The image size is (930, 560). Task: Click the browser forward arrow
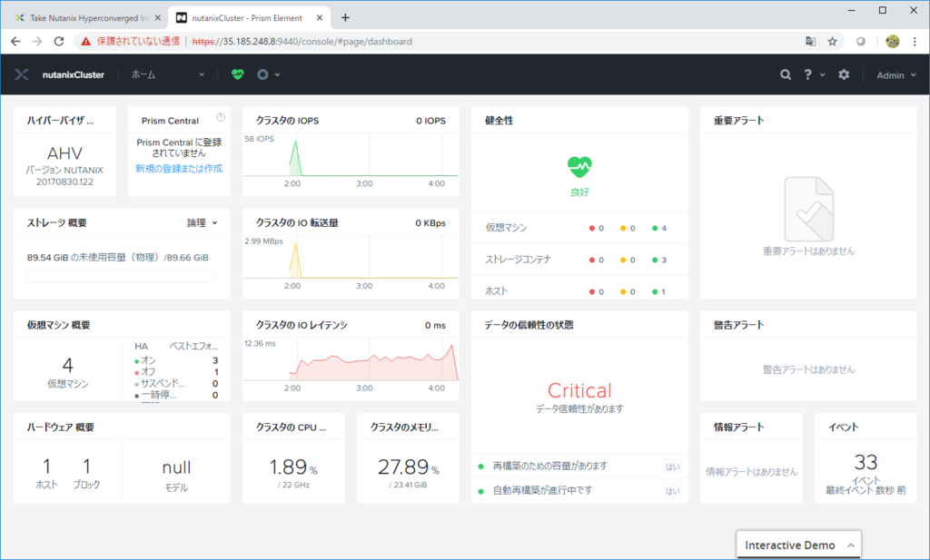click(37, 42)
